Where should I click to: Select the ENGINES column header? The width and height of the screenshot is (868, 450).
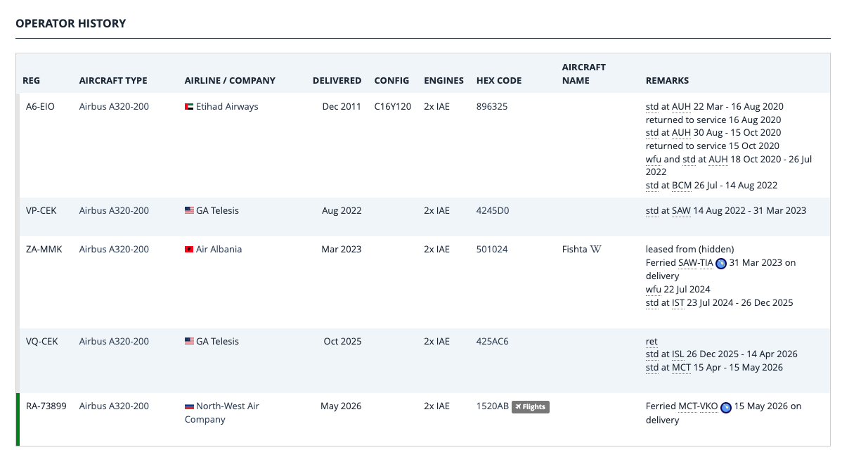tap(443, 80)
